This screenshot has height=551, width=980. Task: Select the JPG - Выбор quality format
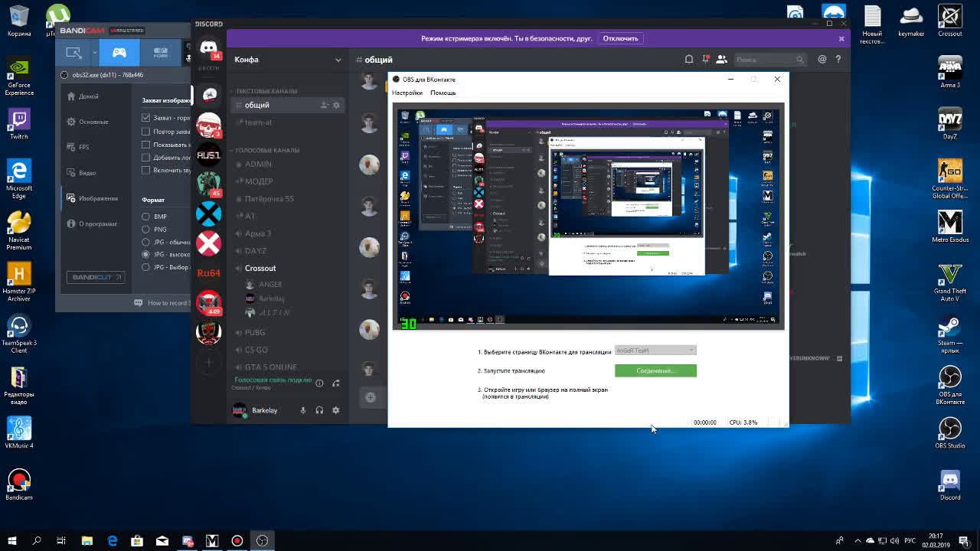click(145, 267)
